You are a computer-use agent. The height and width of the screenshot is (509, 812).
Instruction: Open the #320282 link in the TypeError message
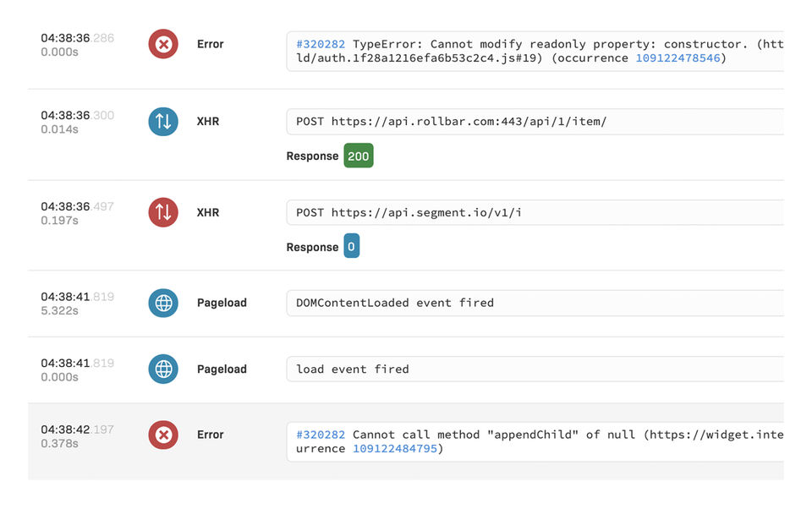[321, 44]
